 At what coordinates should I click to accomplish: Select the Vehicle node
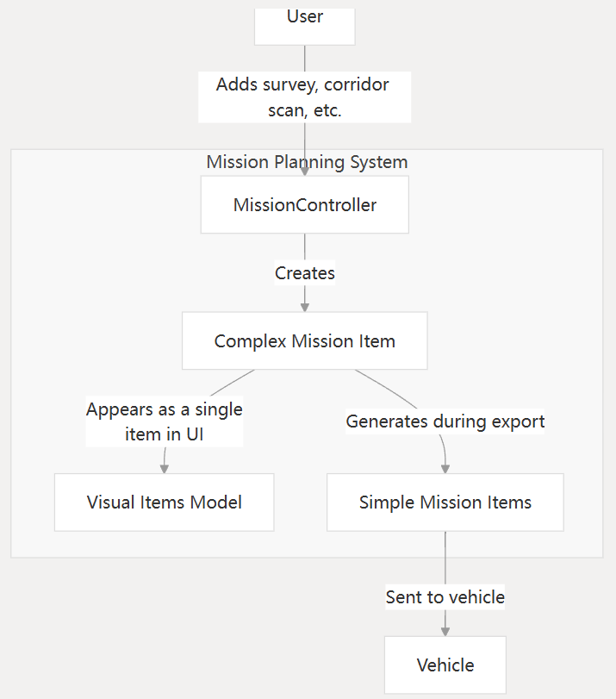[x=445, y=665]
